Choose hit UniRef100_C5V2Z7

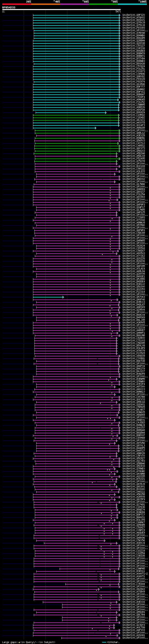[133, 46]
